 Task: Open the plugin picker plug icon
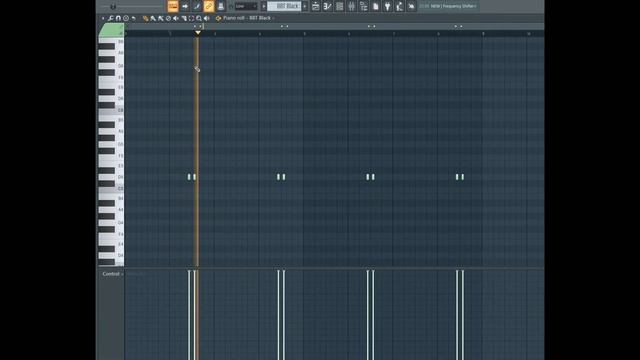point(387,6)
